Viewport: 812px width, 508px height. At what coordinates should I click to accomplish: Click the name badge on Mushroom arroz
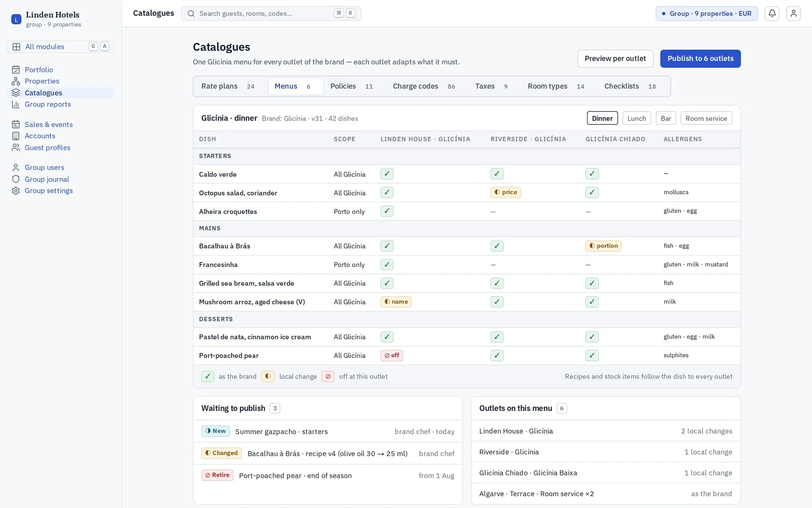tap(396, 302)
